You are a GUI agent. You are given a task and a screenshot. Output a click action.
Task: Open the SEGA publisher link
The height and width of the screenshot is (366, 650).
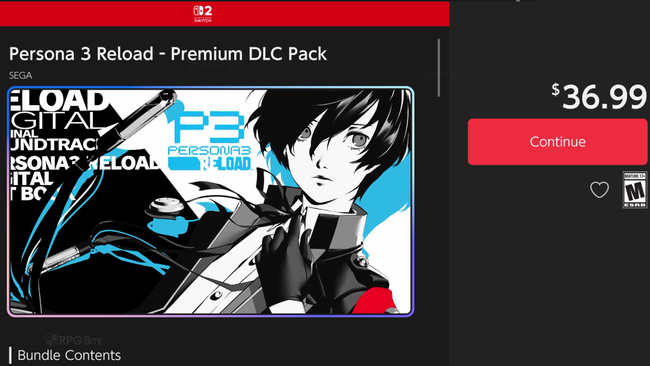pyautogui.click(x=20, y=75)
